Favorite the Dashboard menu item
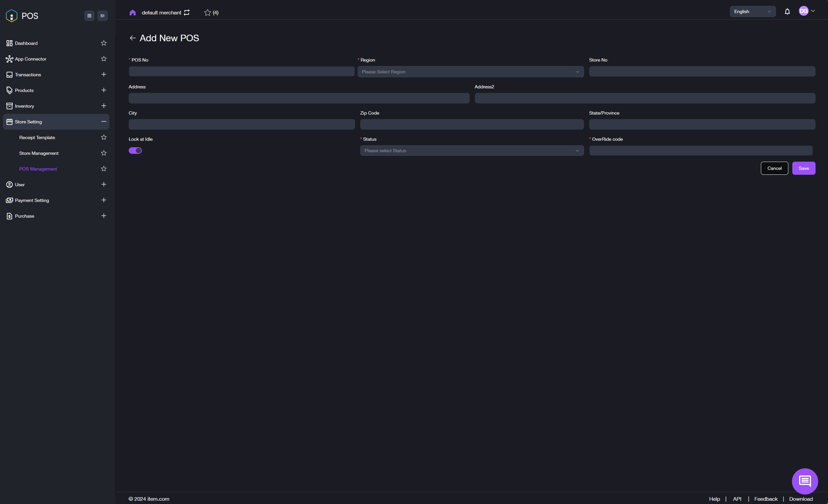Image resolution: width=828 pixels, height=504 pixels. click(104, 43)
